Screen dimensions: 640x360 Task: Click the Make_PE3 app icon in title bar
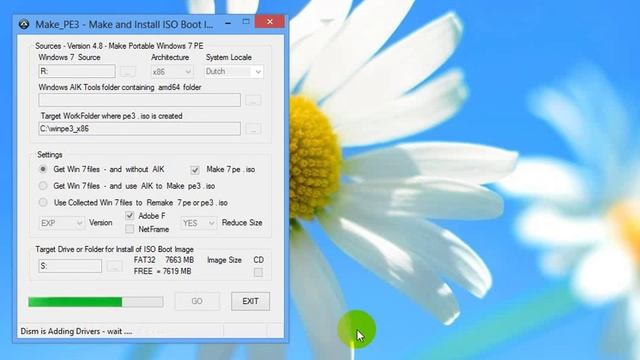coord(24,24)
